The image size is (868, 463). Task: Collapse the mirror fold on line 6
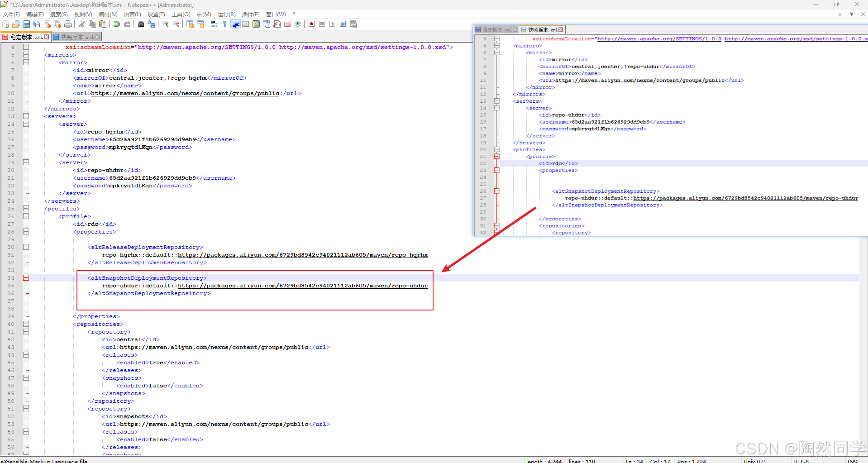click(x=26, y=62)
